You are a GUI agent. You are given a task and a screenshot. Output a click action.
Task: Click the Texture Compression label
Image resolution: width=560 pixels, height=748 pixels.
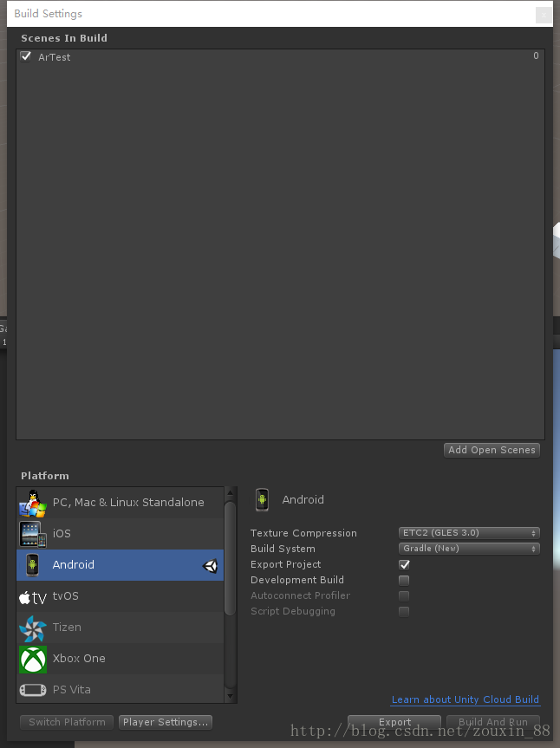click(303, 533)
